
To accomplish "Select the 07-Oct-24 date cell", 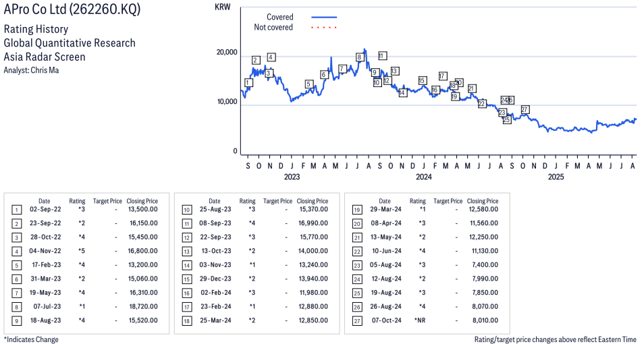I will pos(387,320).
